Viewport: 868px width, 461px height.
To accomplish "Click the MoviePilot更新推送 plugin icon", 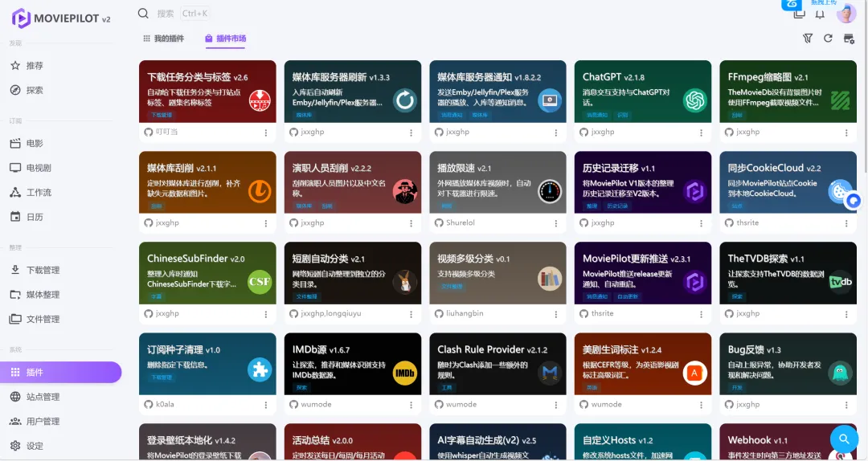I will point(695,282).
